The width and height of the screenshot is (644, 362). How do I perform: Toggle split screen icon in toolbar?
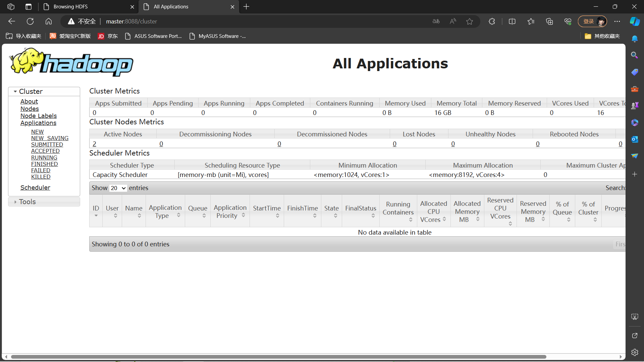512,21
